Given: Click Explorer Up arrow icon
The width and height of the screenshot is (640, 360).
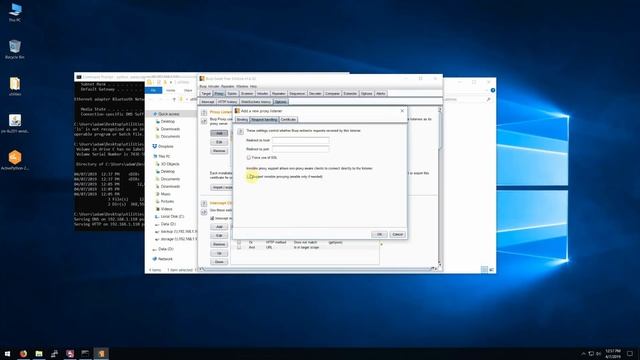Looking at the screenshot, I should click(174, 99).
